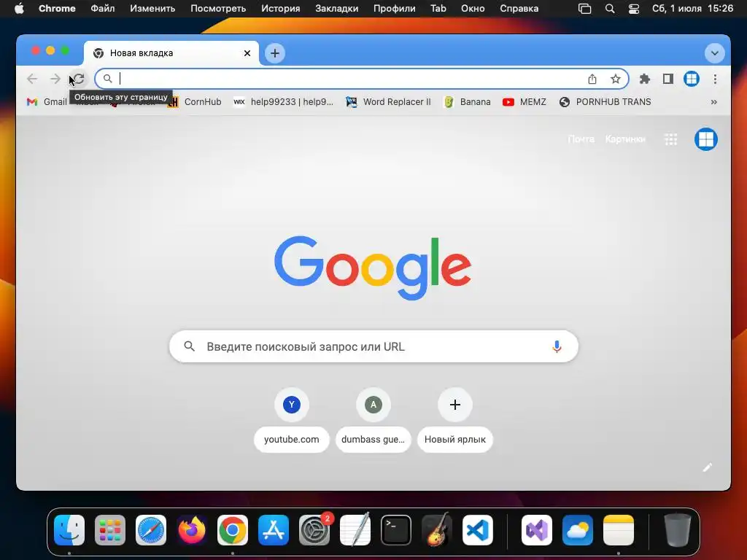Open Terminal from the Dock

coord(396,530)
